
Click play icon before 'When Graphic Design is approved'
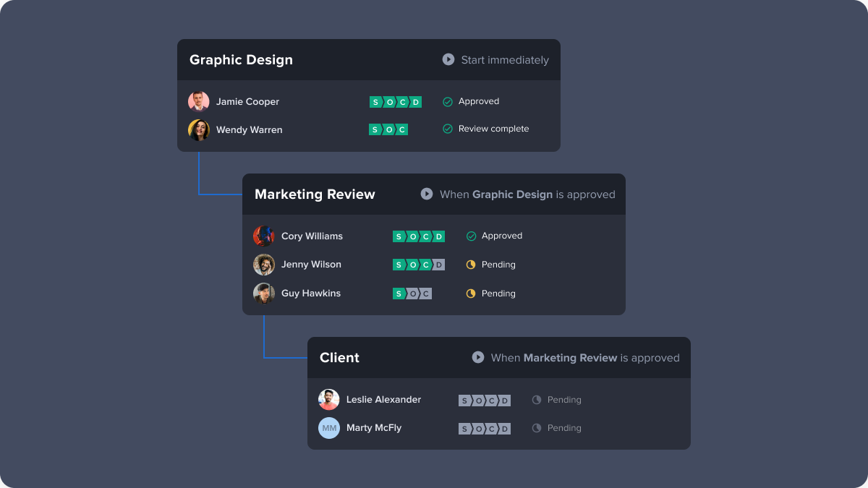pos(427,194)
